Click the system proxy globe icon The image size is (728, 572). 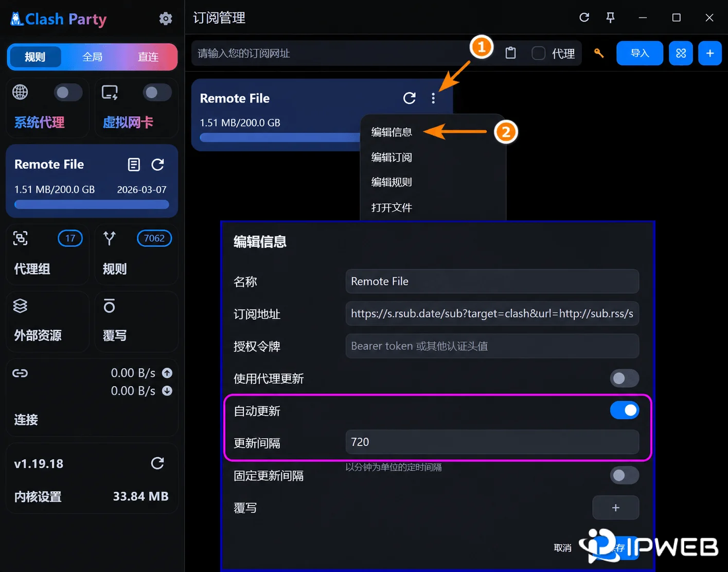20,92
